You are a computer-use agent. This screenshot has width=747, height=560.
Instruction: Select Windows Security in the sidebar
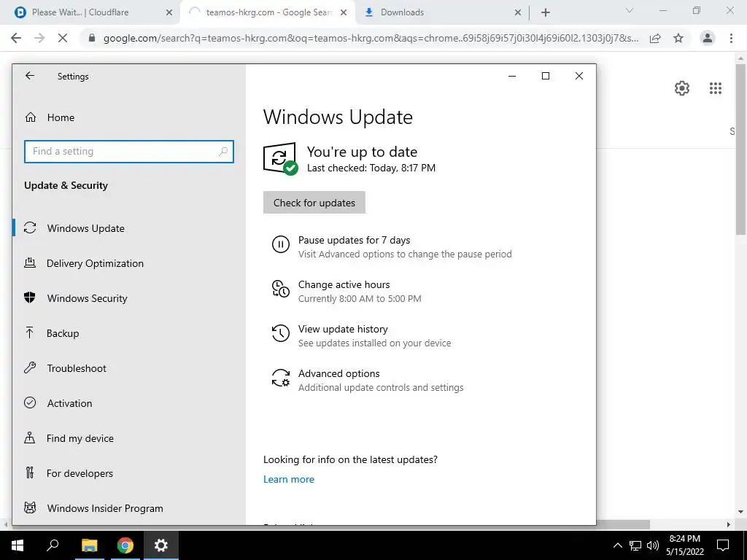point(128,298)
